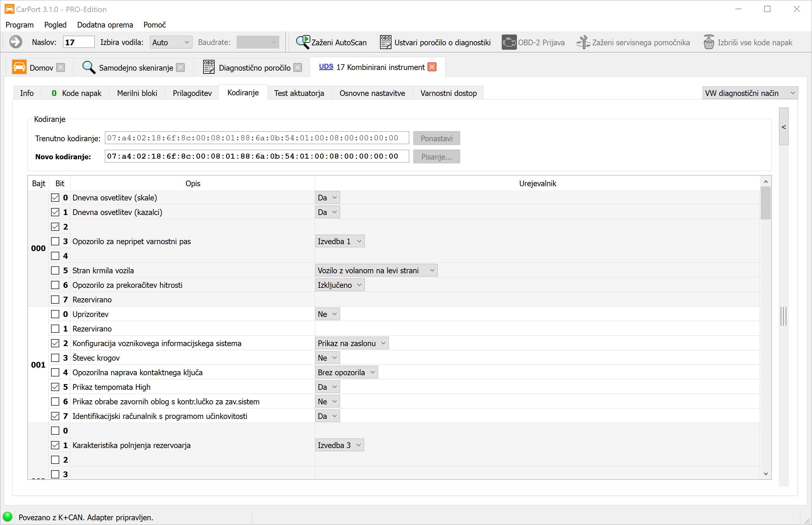
Task: Close the 17 Kombinirani instrument tab
Action: tap(432, 67)
